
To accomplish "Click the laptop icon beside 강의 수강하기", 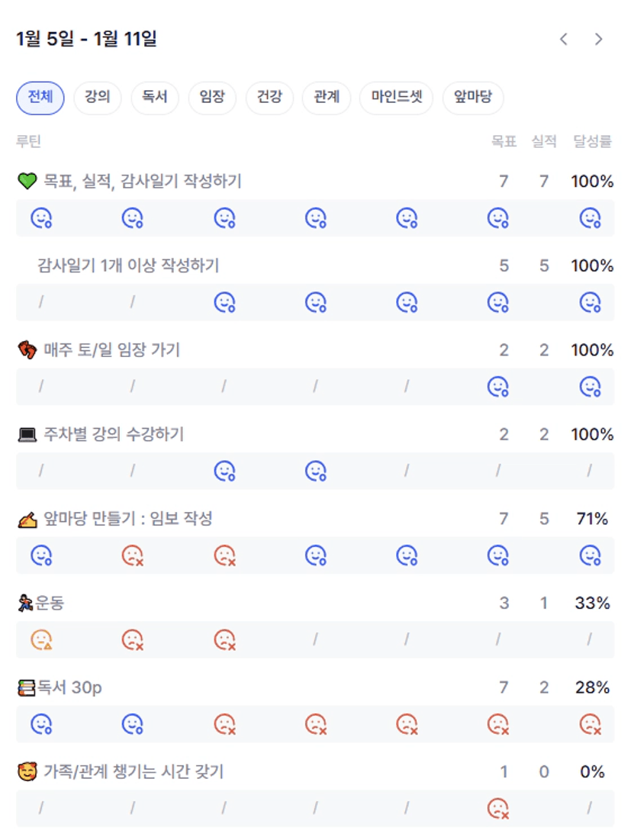I will (x=27, y=435).
